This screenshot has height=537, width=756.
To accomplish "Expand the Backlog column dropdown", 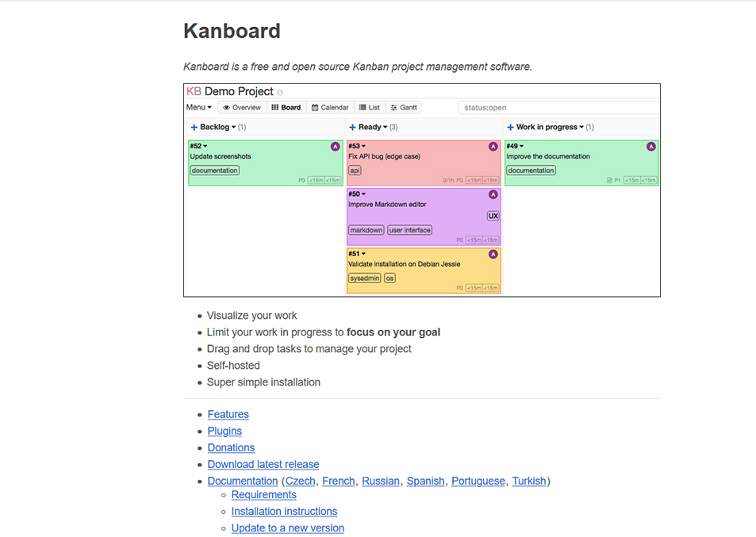I will click(x=234, y=127).
